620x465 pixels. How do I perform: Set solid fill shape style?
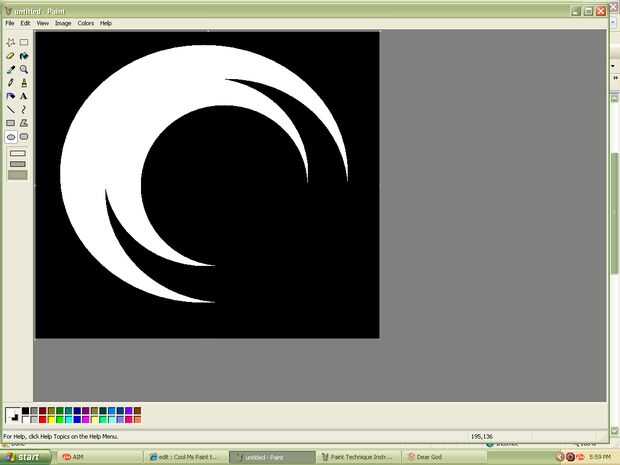tap(18, 175)
